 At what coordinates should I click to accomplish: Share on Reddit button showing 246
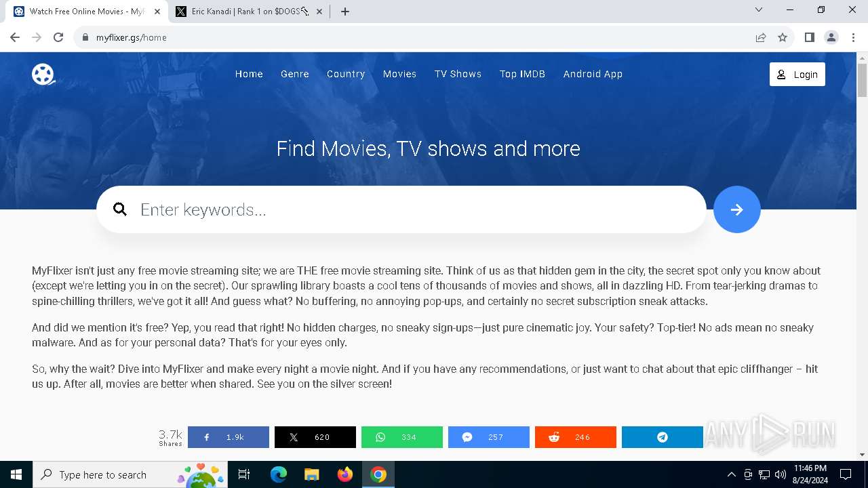click(x=576, y=437)
